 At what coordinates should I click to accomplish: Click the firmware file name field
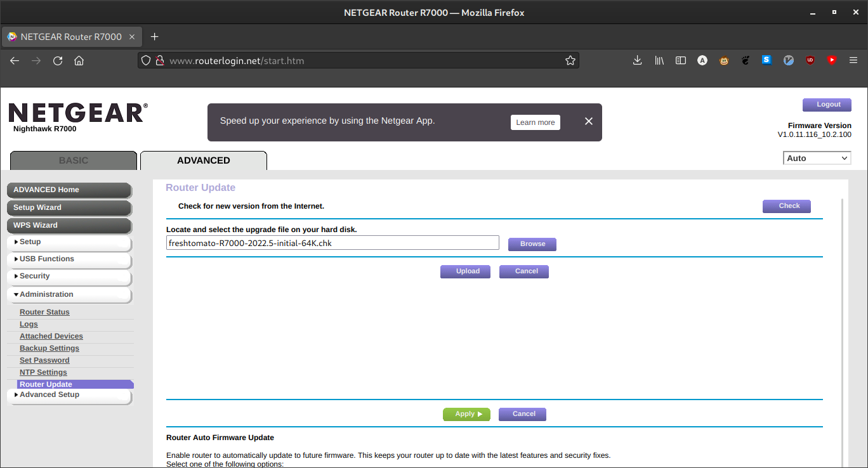[x=332, y=243]
